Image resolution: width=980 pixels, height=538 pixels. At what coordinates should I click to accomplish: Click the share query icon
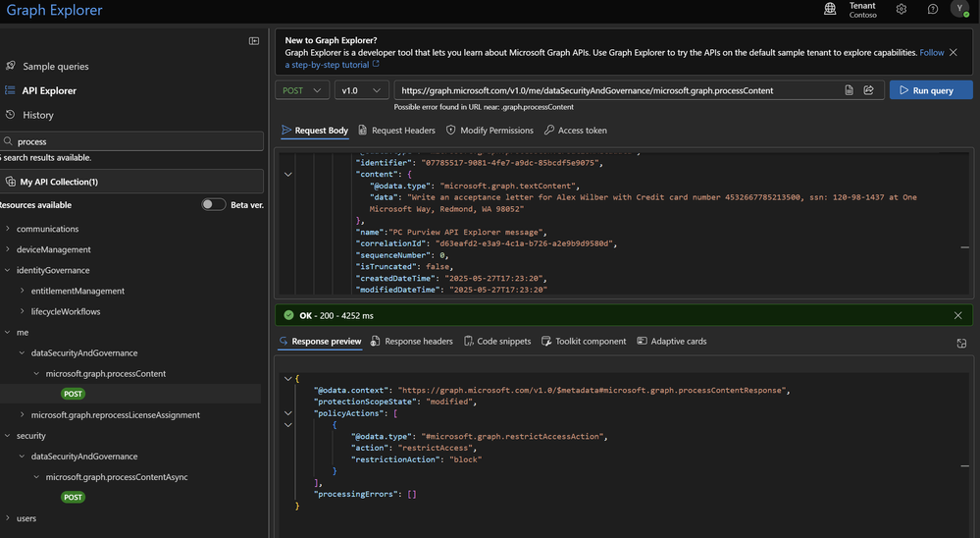868,90
